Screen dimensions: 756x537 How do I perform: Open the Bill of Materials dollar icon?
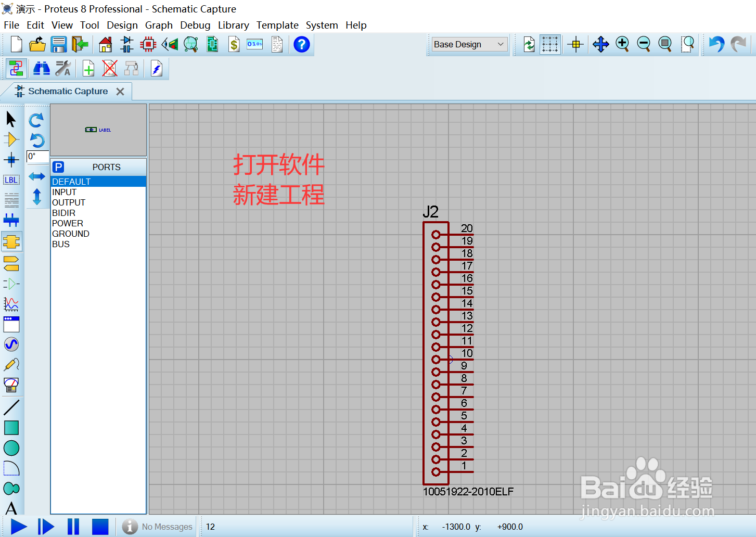point(234,44)
